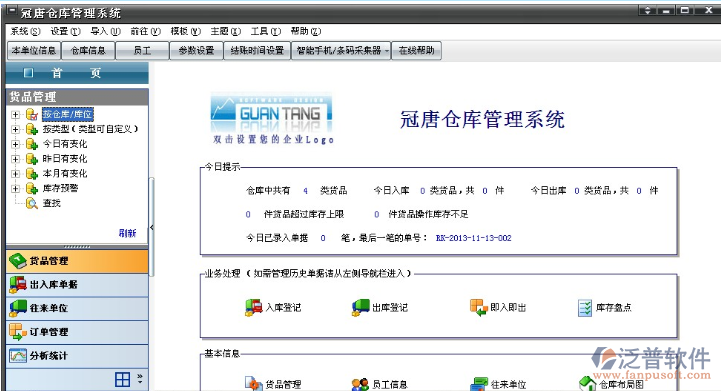Show more navigation buttons via chevron

pos(140,379)
